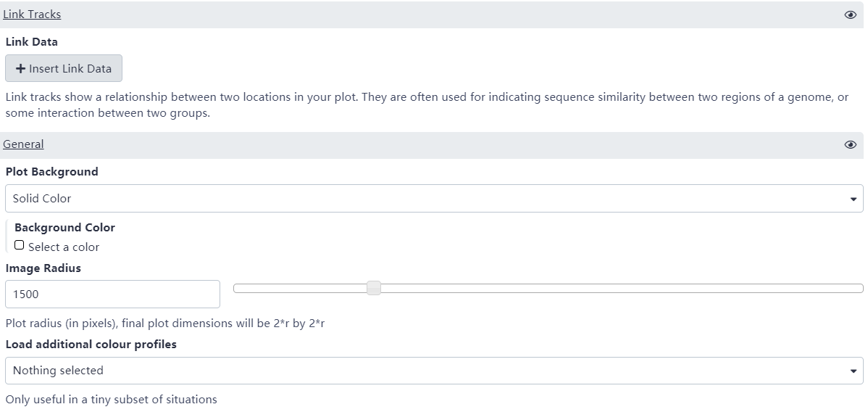Click the Select a color label text
The image size is (868, 412).
[x=64, y=247]
